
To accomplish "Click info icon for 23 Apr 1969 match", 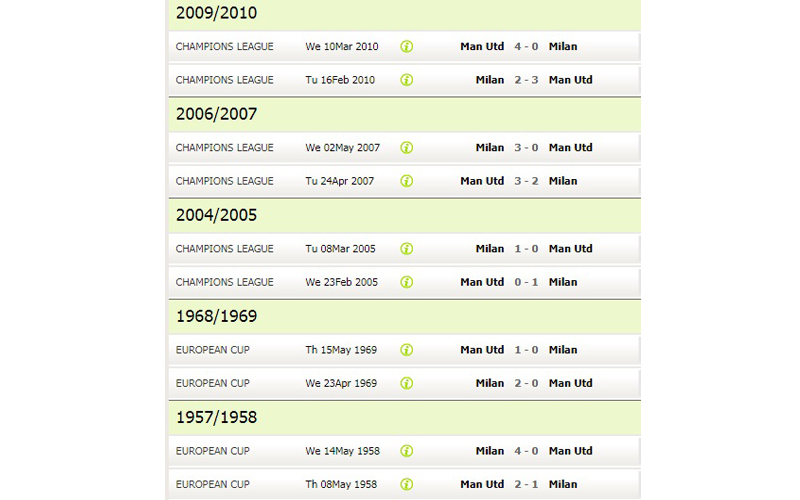I will [407, 383].
